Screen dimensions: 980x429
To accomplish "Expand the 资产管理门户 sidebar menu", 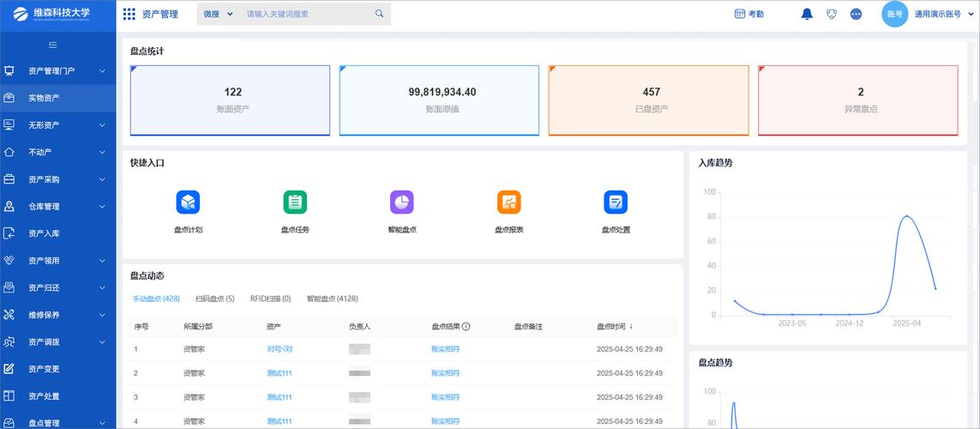I will (58, 71).
